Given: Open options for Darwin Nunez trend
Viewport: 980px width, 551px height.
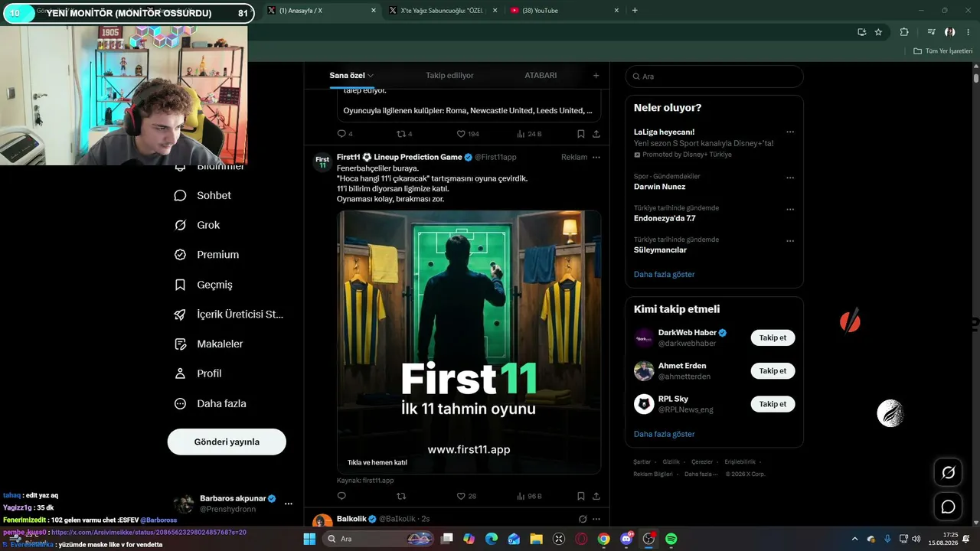Looking at the screenshot, I should click(790, 178).
